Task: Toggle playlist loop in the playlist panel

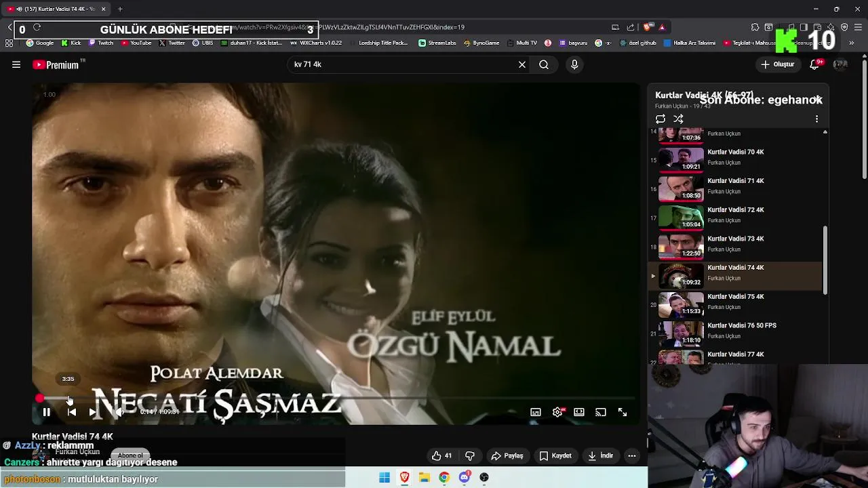Action: [660, 119]
